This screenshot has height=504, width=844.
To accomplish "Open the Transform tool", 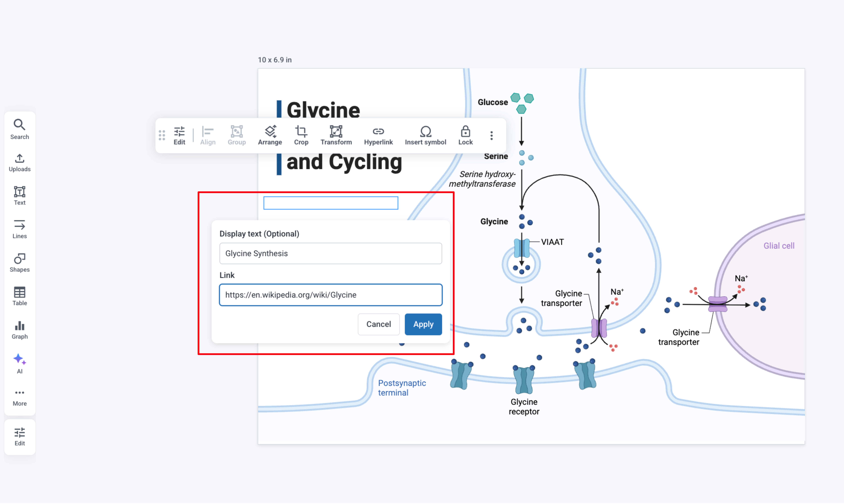I will pos(336,135).
